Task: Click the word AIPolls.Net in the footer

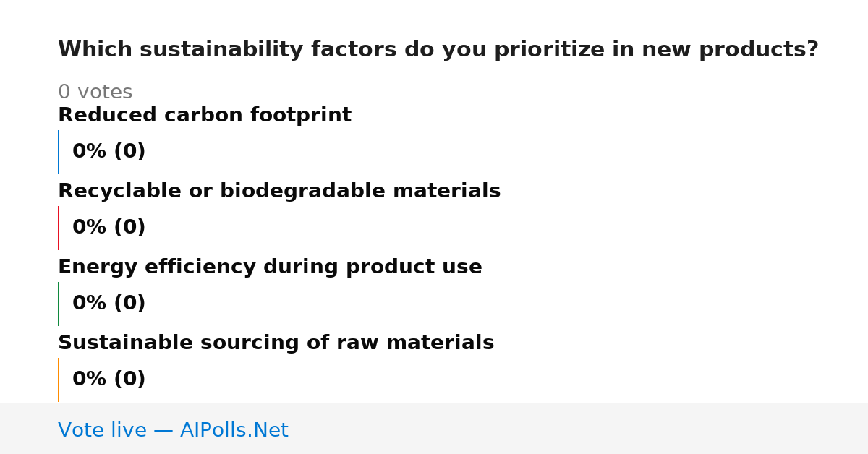Action: tap(234, 430)
